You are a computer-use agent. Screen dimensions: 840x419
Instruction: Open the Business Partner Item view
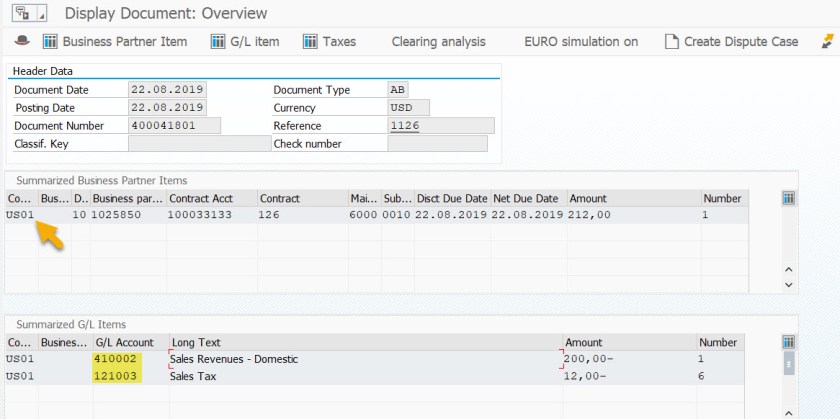(115, 41)
